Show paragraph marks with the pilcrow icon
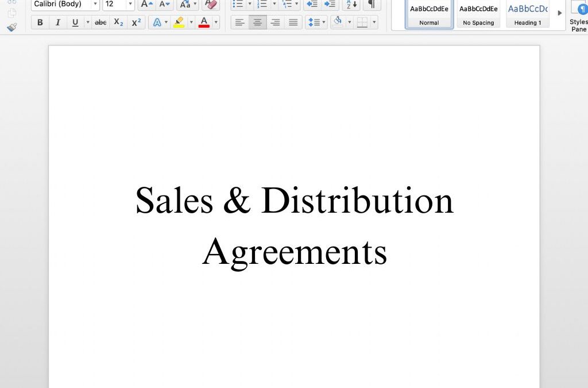The image size is (588, 388). (x=372, y=5)
